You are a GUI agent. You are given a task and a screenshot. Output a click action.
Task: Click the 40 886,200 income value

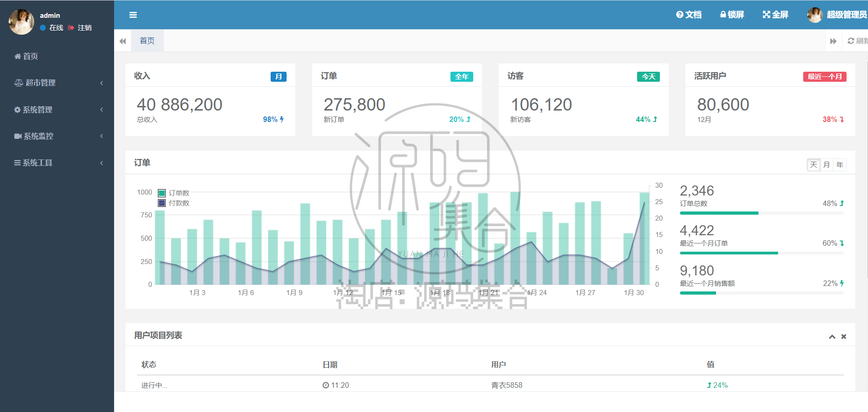[x=179, y=105]
